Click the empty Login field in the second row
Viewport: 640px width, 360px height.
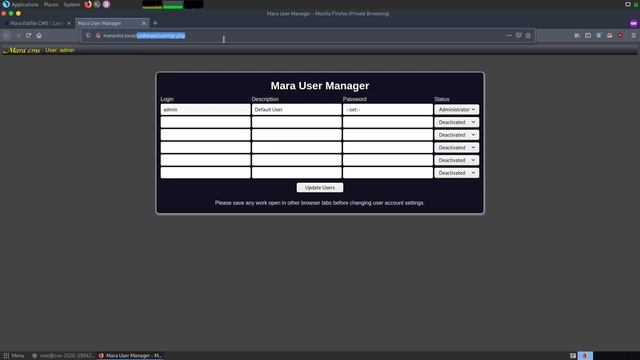click(205, 122)
